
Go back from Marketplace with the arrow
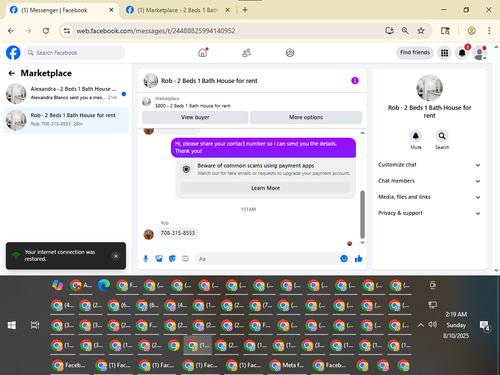[12, 73]
